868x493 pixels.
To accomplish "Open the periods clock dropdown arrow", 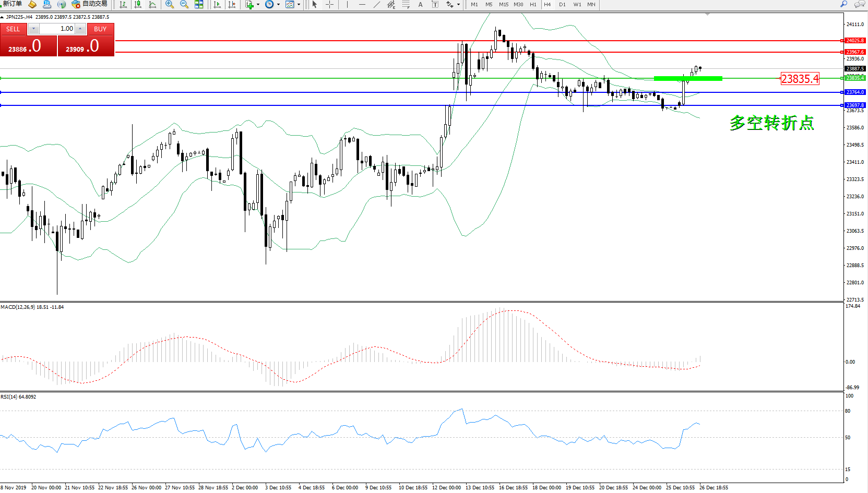I will [x=278, y=5].
